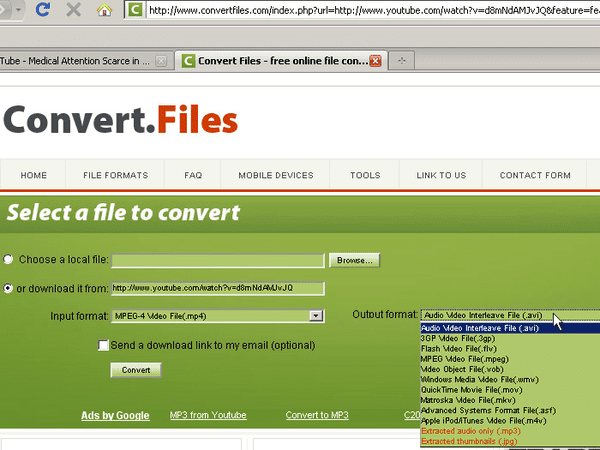Screen dimensions: 600x450
Task: Open the FAQ menu item
Action: [x=193, y=175]
